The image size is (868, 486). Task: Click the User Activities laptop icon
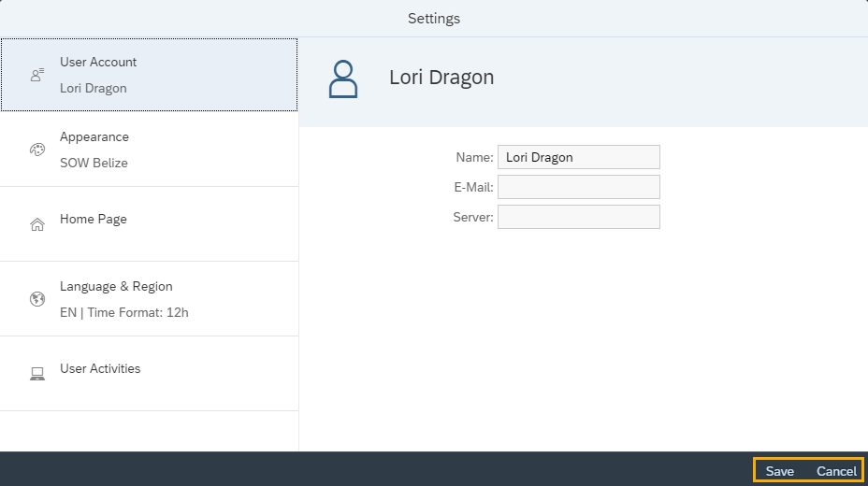(x=37, y=374)
